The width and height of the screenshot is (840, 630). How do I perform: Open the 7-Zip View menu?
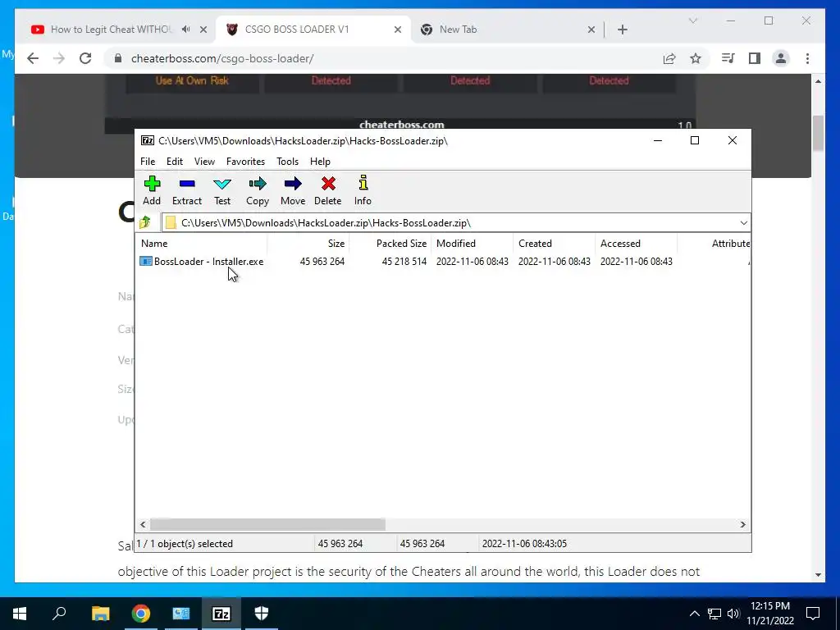pyautogui.click(x=204, y=162)
